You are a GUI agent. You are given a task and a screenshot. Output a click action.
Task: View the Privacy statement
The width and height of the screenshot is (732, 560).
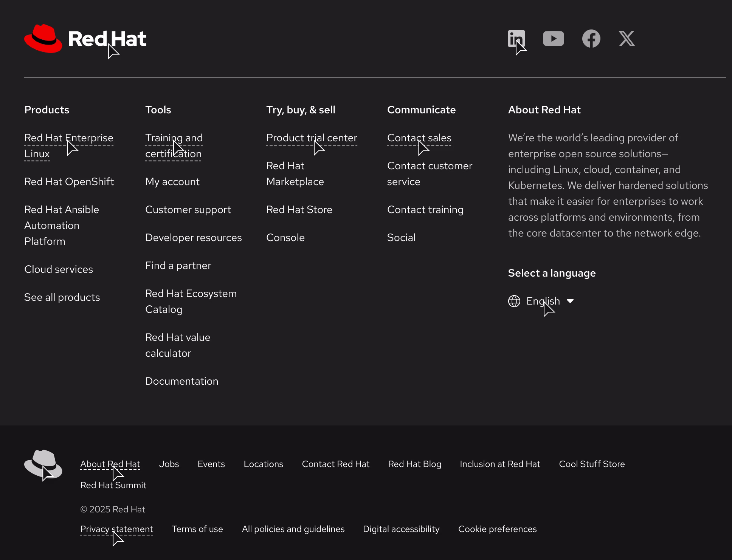(x=116, y=529)
